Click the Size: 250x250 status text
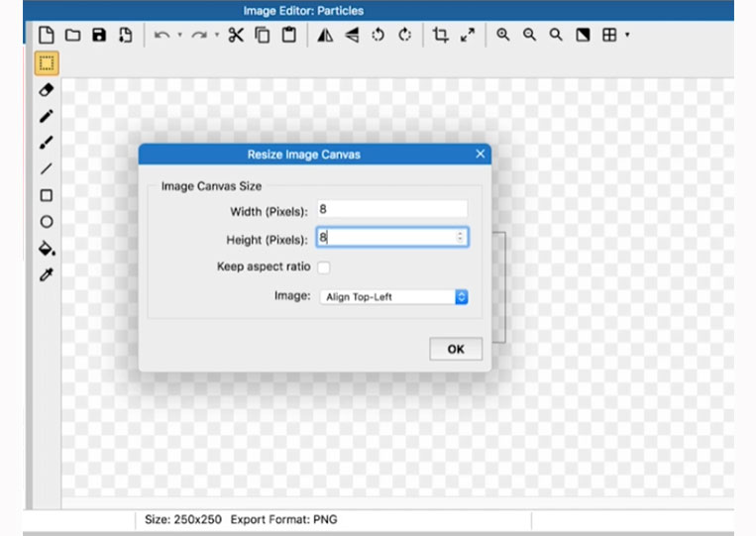The width and height of the screenshot is (756, 536). click(x=183, y=519)
